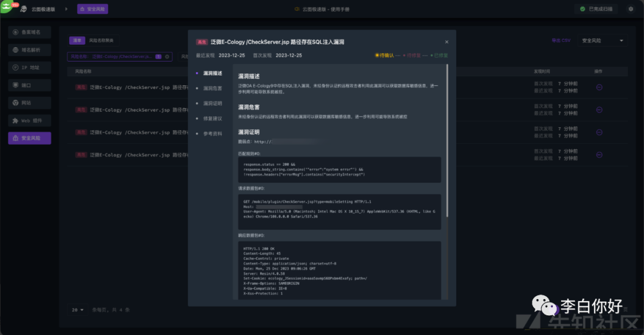Click the skull avatar icon beside 云图极速版
Image resolution: width=644 pixels, height=335 pixels.
pyautogui.click(x=24, y=9)
